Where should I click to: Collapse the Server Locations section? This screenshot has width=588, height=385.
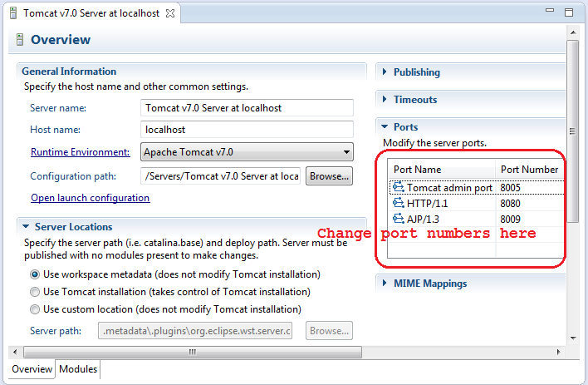pyautogui.click(x=26, y=226)
